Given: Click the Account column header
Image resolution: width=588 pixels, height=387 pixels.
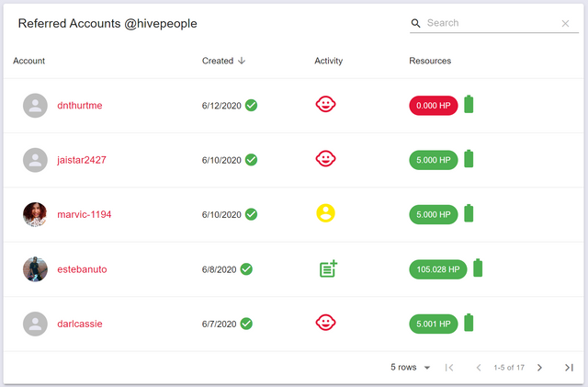Looking at the screenshot, I should coord(29,61).
